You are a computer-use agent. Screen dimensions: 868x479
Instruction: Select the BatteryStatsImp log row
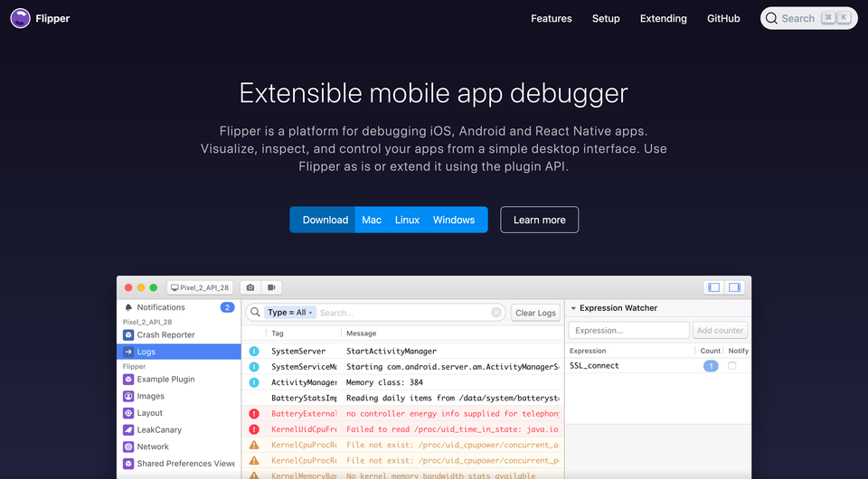(x=403, y=398)
